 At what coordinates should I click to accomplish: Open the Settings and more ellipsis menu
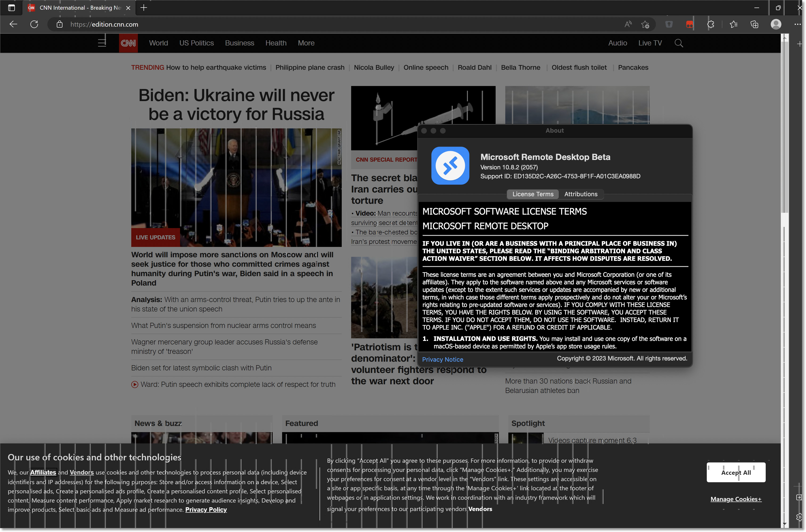pyautogui.click(x=797, y=24)
